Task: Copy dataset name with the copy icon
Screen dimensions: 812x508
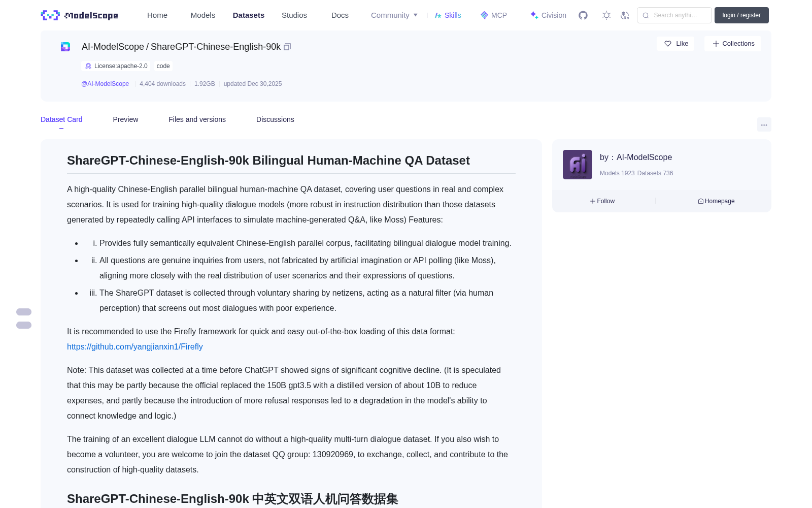Action: click(x=287, y=47)
